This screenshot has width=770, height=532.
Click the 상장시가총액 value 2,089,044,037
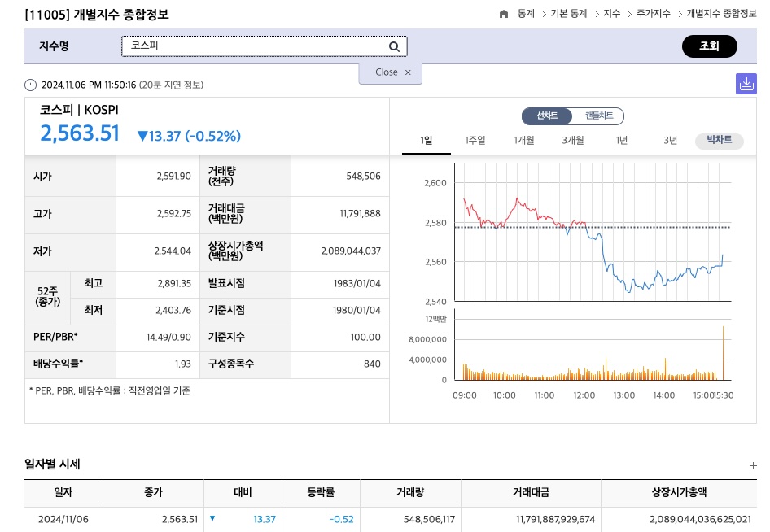tap(351, 251)
